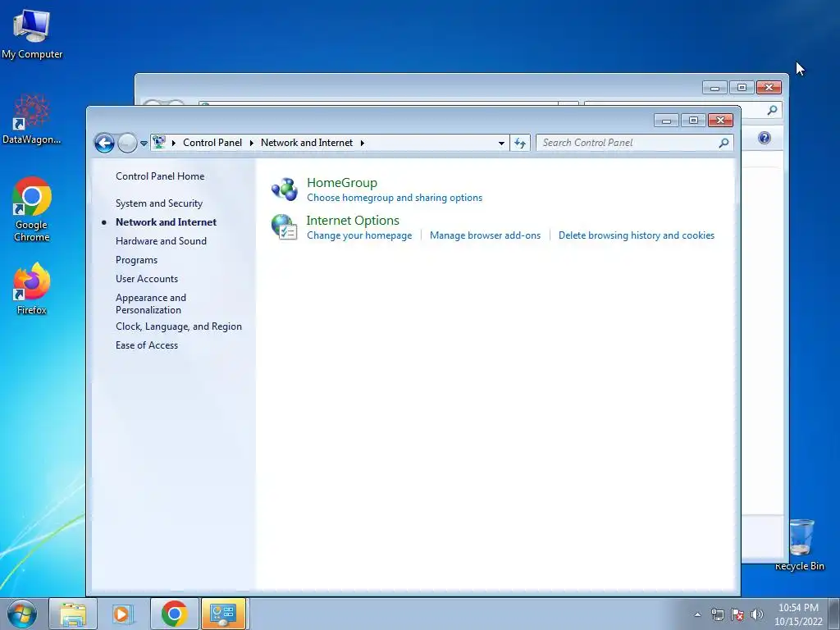
Task: Click Choose homegroup and sharing options
Action: tap(395, 198)
